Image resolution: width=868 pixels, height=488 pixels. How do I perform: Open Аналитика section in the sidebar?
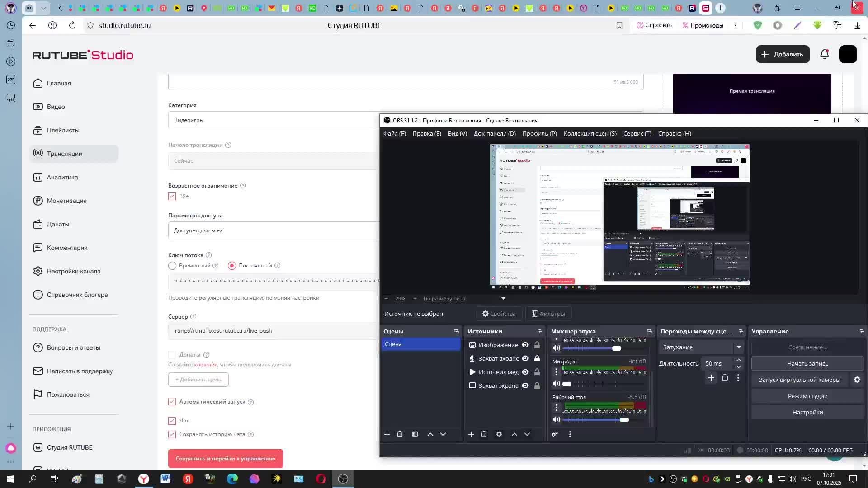click(x=62, y=177)
